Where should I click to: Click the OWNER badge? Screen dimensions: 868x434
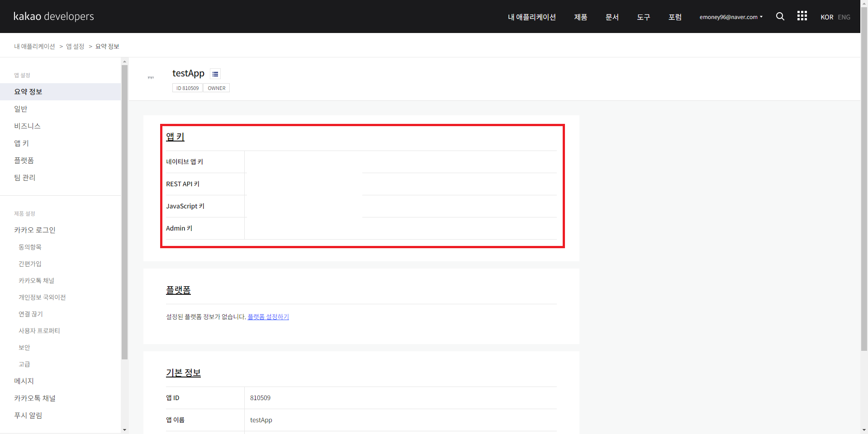pos(217,88)
